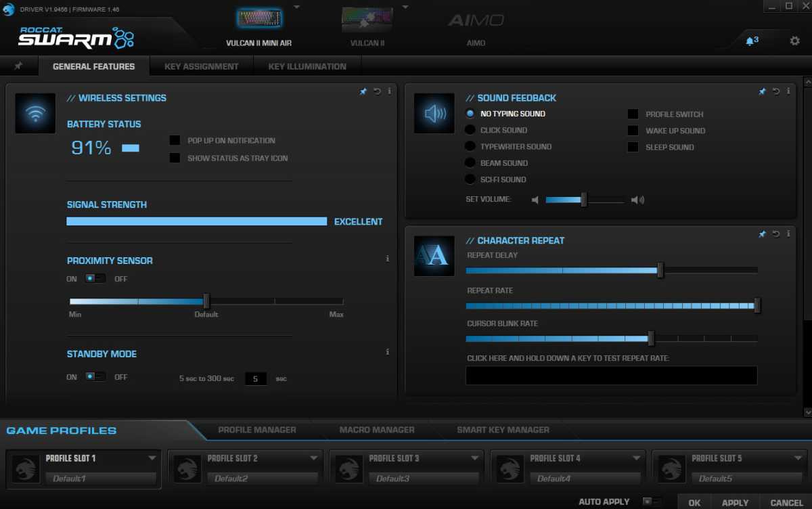The height and width of the screenshot is (509, 812).
Task: Click Profile Slot 3 Roccat icon
Action: 348,468
